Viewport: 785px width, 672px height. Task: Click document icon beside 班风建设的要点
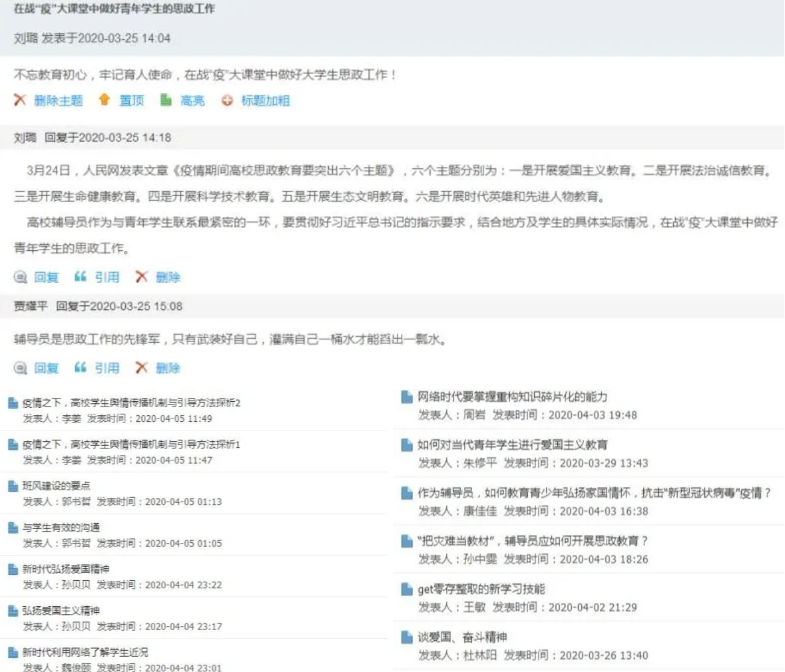13,486
